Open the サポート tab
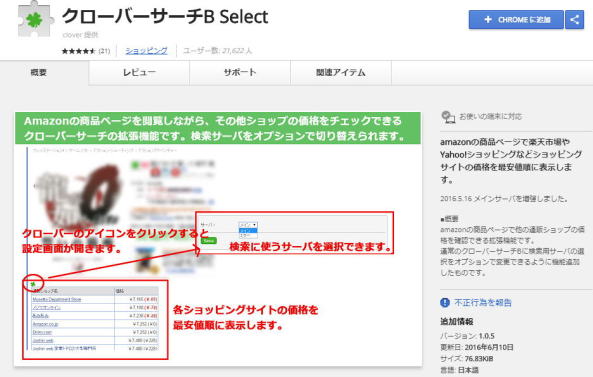The height and width of the screenshot is (377, 593). [240, 73]
